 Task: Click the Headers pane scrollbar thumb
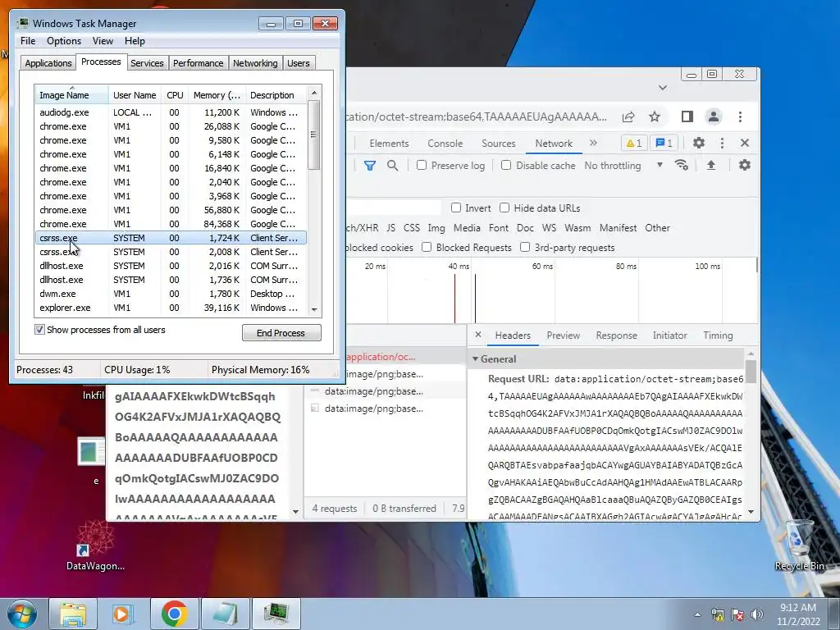coord(751,372)
